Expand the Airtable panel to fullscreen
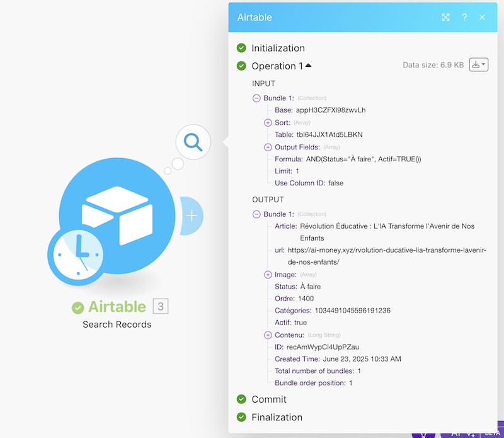504x438 pixels. [445, 18]
